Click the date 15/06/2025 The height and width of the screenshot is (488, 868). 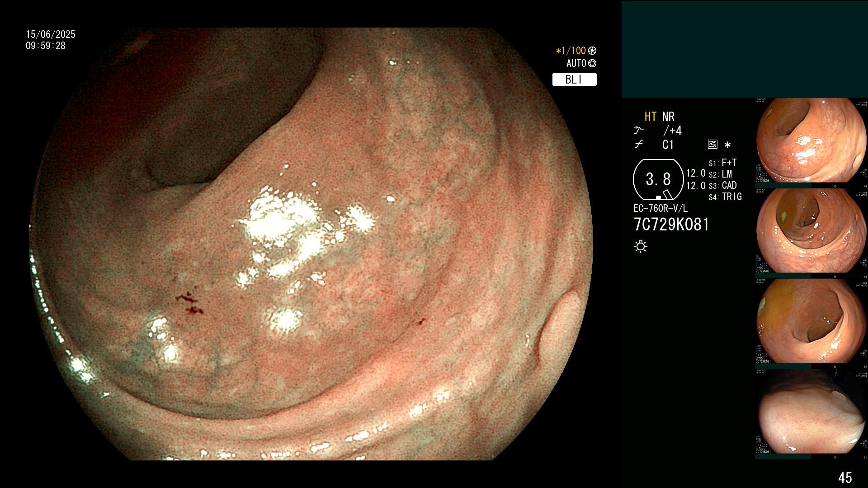(x=51, y=34)
